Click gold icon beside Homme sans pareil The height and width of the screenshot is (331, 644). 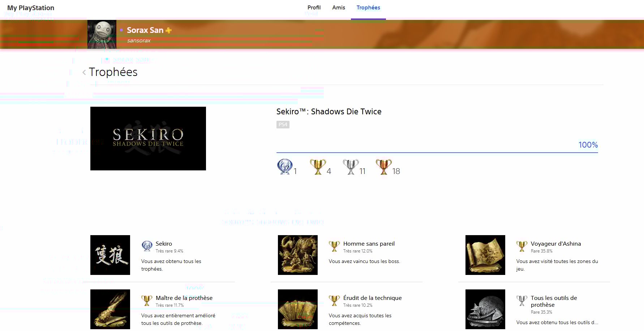point(334,246)
